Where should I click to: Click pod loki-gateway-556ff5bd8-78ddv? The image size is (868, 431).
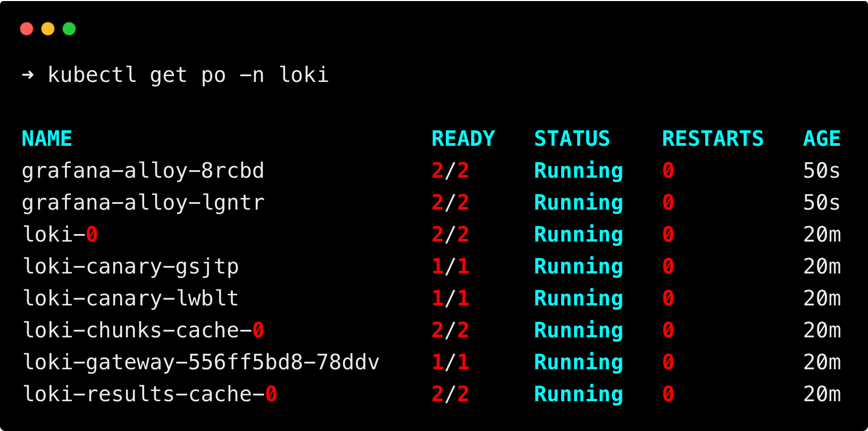point(201,362)
